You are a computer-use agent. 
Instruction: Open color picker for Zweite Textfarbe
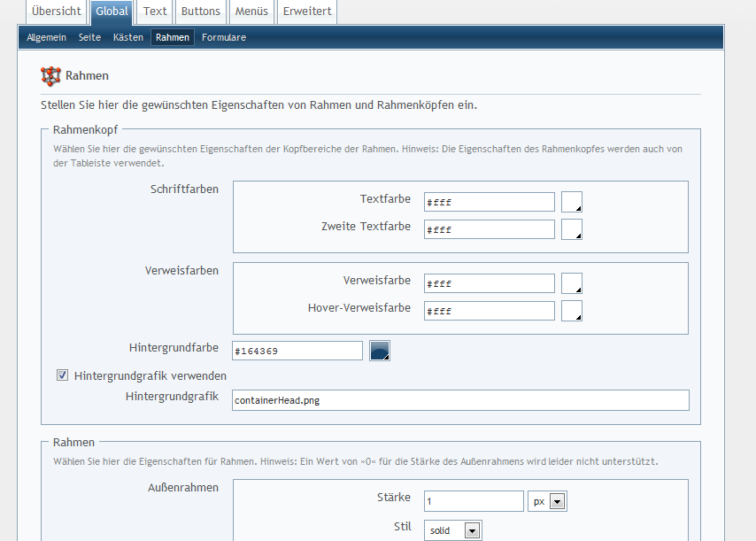coord(572,229)
